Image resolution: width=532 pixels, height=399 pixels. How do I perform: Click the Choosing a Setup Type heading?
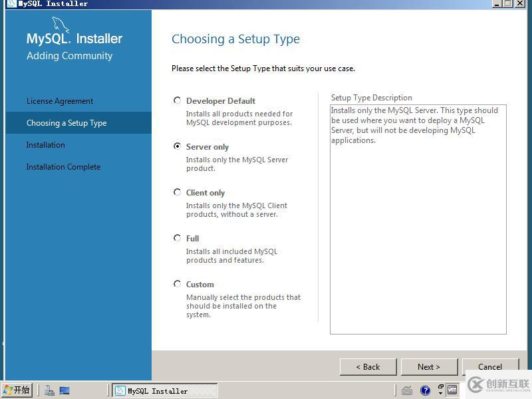click(x=235, y=39)
